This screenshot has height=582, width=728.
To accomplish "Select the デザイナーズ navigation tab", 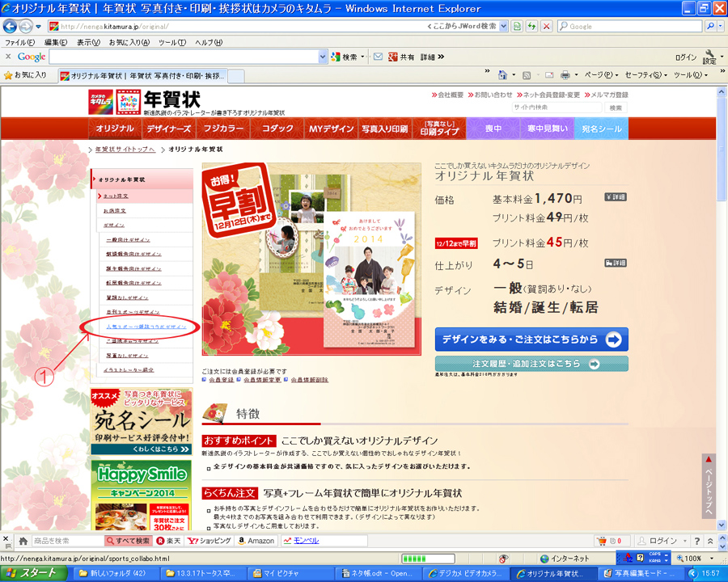I will pos(168,129).
